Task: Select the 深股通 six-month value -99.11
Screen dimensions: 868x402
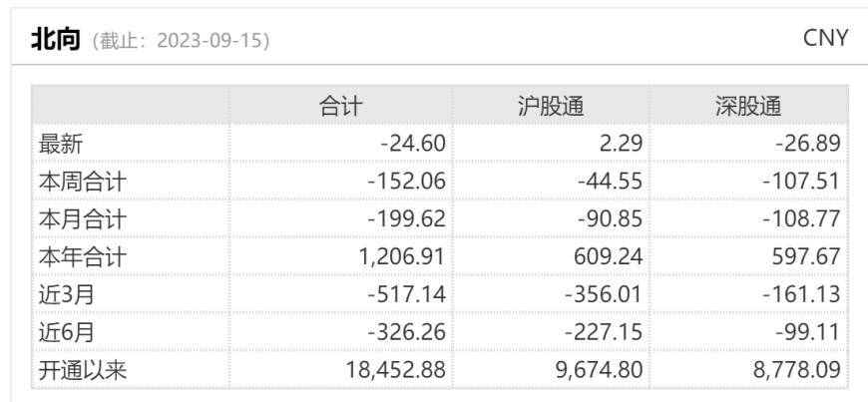Action: (807, 333)
